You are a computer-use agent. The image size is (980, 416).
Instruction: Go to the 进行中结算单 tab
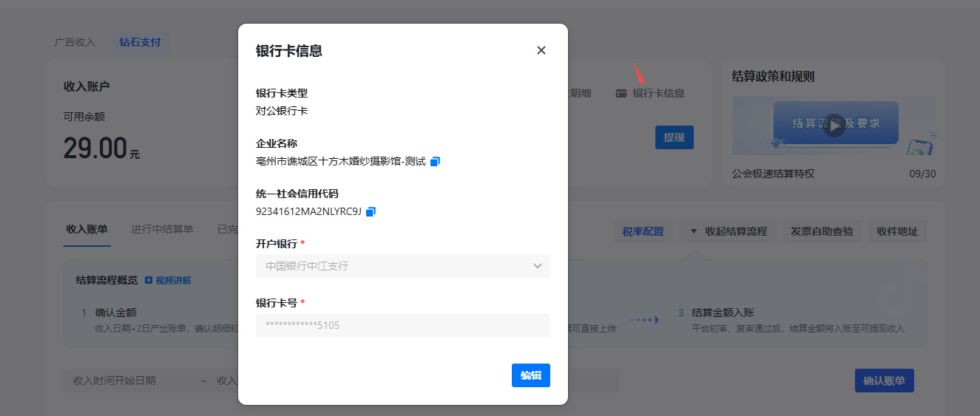point(162,229)
